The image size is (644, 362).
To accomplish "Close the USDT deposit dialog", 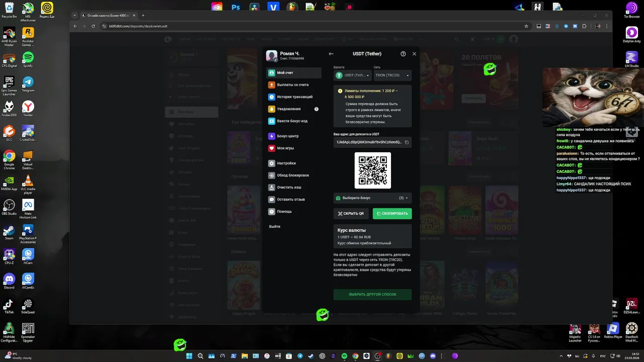I will pyautogui.click(x=414, y=54).
